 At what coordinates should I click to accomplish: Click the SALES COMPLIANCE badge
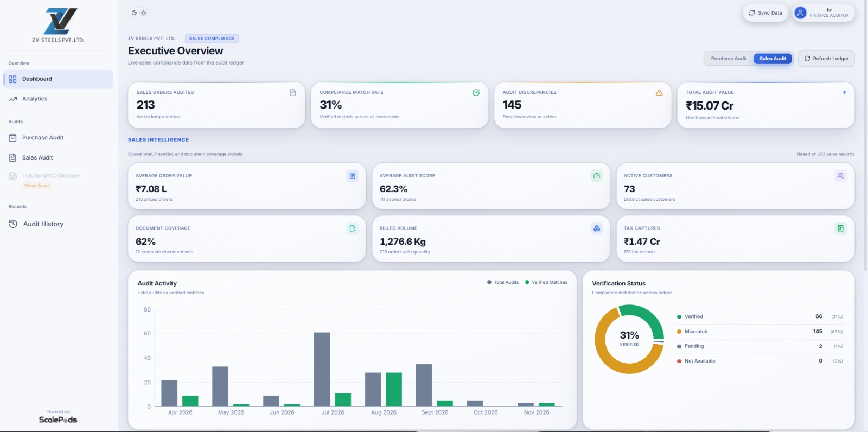pos(212,39)
